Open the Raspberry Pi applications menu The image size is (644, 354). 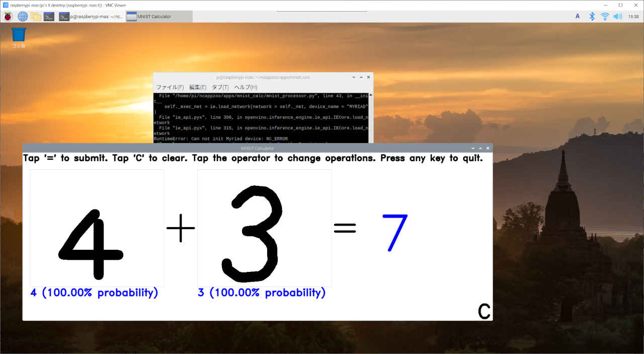tap(8, 17)
